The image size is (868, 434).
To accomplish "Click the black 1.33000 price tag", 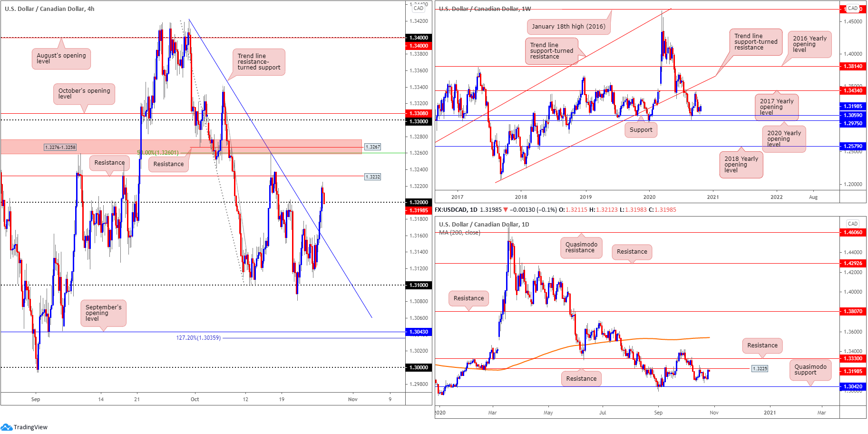I will click(x=419, y=121).
